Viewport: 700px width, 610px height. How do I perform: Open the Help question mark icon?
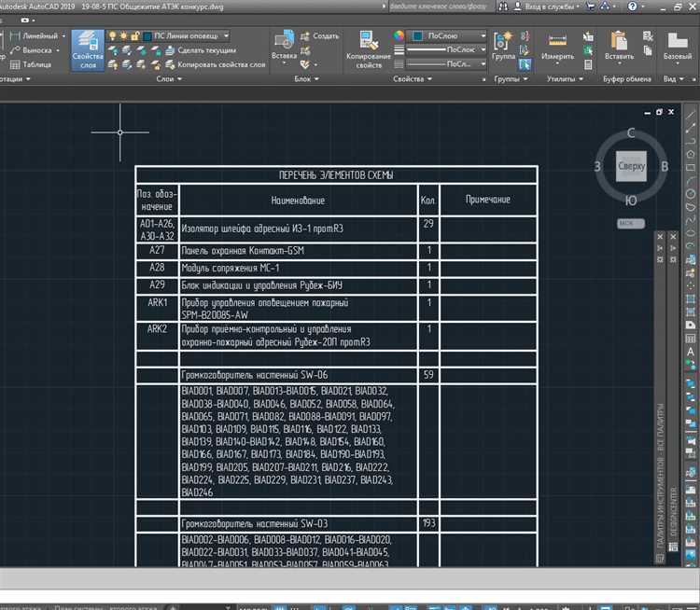pos(632,7)
